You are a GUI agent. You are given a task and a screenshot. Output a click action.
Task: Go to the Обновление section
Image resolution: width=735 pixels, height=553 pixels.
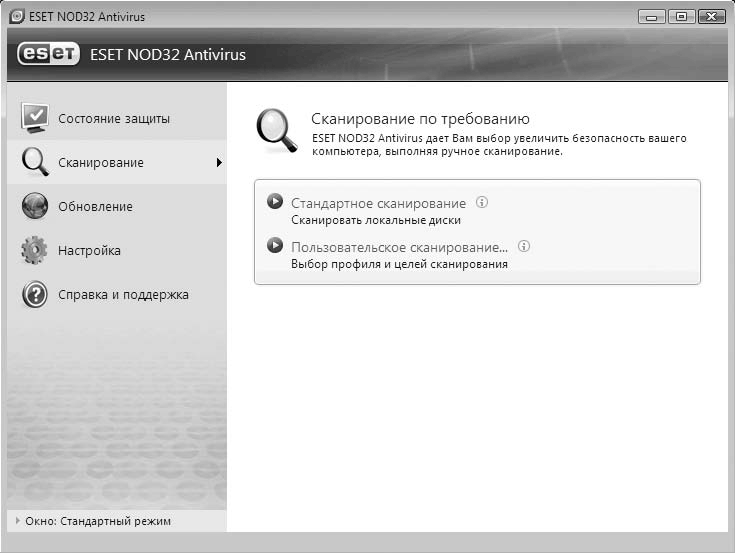point(95,206)
